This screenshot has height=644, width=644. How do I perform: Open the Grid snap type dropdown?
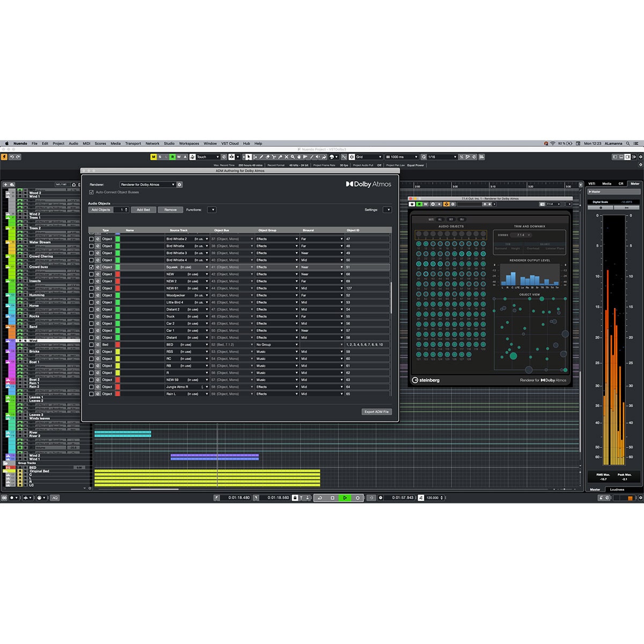pos(369,157)
